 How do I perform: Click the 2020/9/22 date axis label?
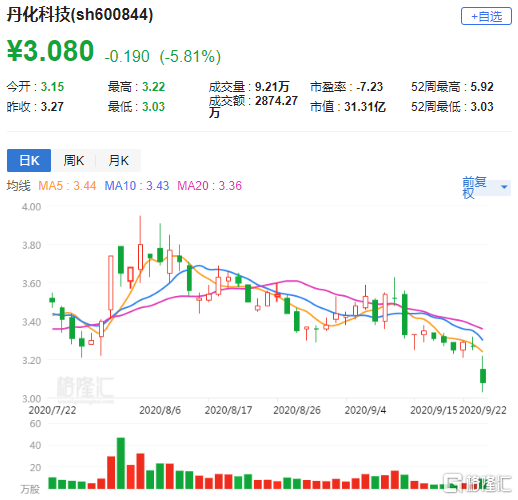[x=482, y=410]
